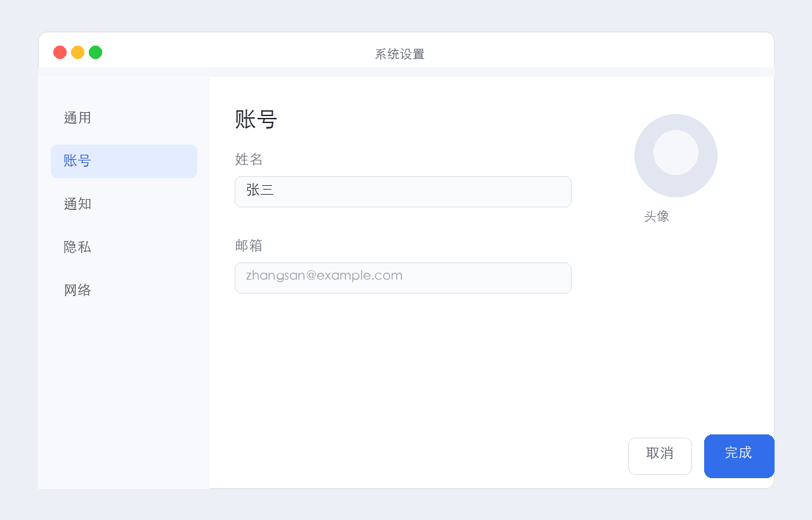Click the 系统设置 window title

pyautogui.click(x=400, y=55)
